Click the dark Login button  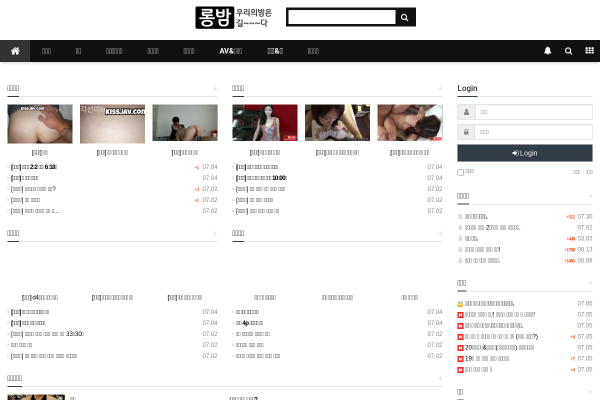coord(525,153)
